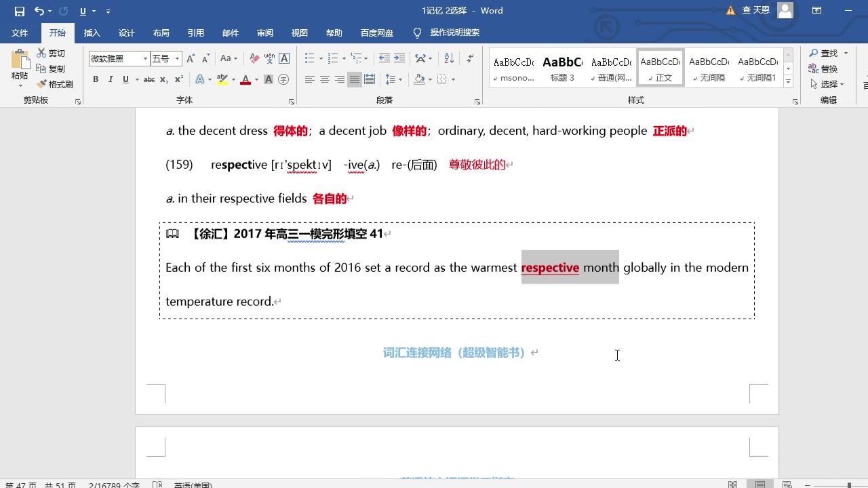Open the File (文件) tab
This screenshot has height=488, width=868.
(x=20, y=33)
